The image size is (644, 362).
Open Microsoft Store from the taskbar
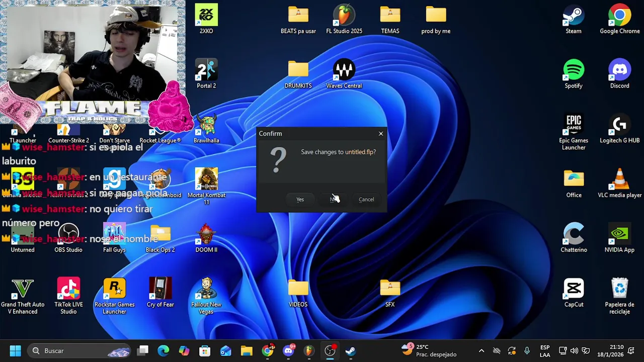pos(205,351)
